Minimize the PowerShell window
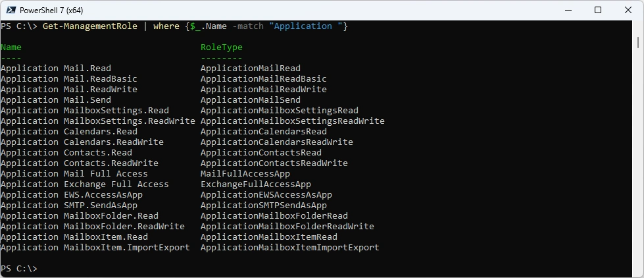Screen dimensions: 644x278 (567, 10)
